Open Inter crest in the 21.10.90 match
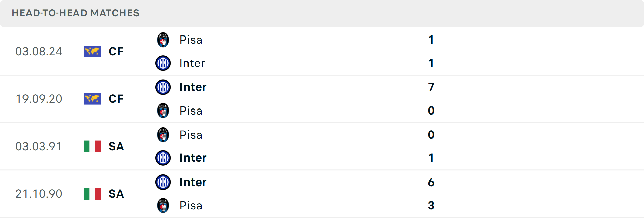The width and height of the screenshot is (644, 218). (x=163, y=182)
